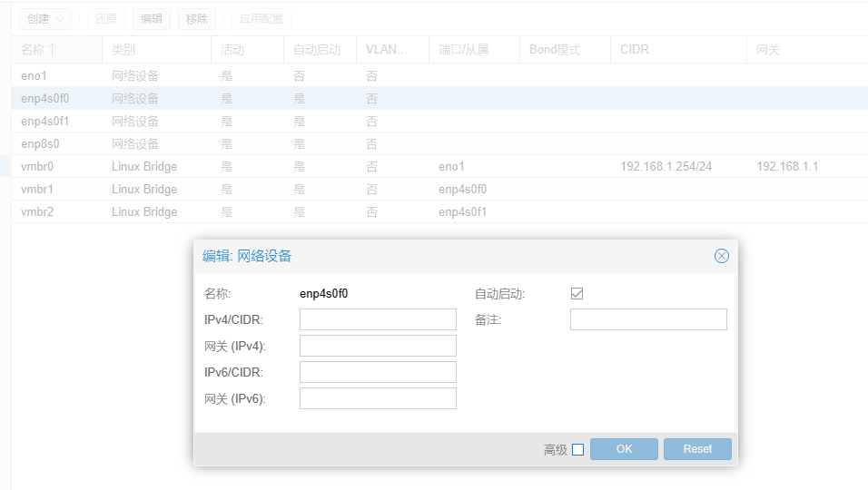Select the vmbr2 bridge row
This screenshot has width=868, height=490.
pos(440,211)
